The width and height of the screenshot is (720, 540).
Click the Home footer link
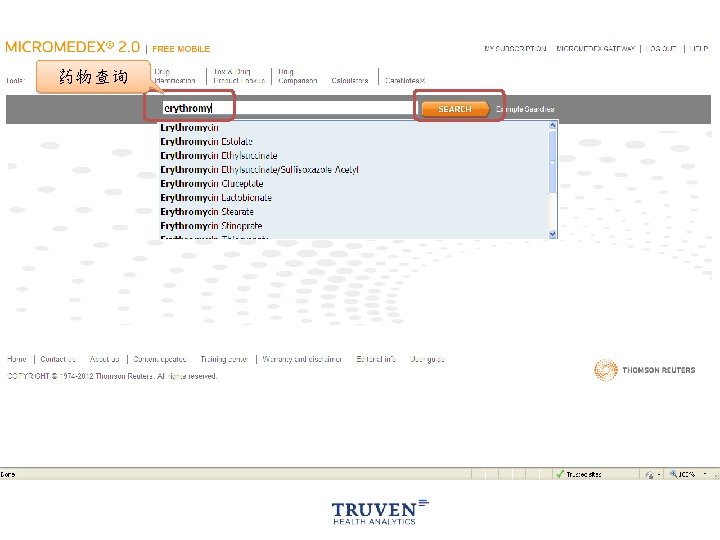(17, 359)
